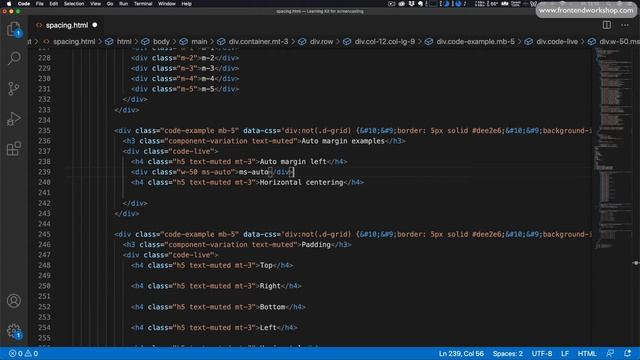This screenshot has width=640, height=360.
Task: Click the div.code-live breadcrumb segment
Action: coord(557,41)
